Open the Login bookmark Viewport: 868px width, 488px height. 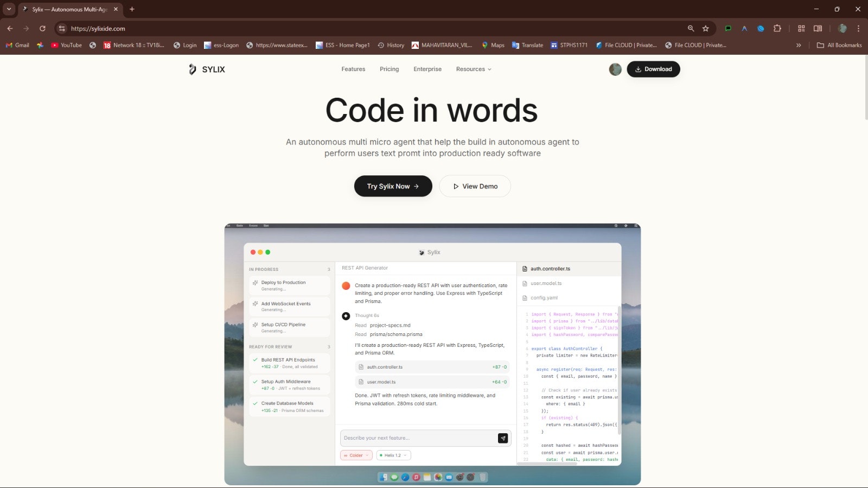[x=185, y=45]
